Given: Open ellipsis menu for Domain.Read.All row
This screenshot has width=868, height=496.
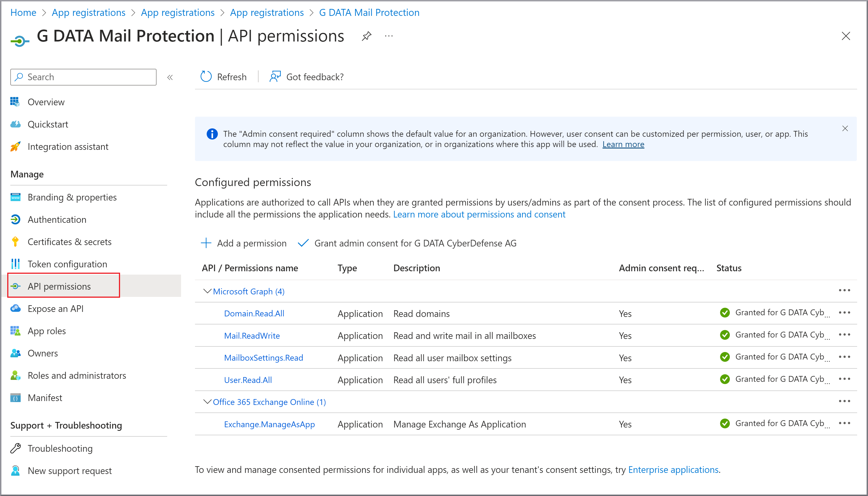Looking at the screenshot, I should (844, 312).
